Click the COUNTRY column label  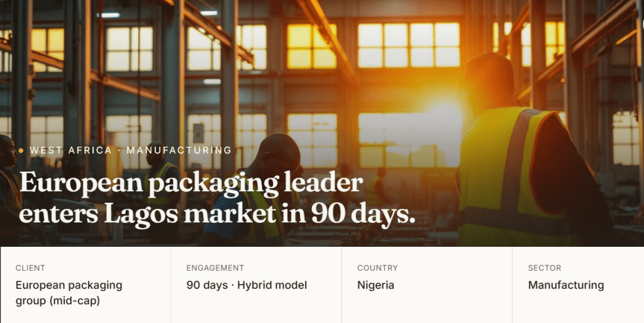point(377,268)
